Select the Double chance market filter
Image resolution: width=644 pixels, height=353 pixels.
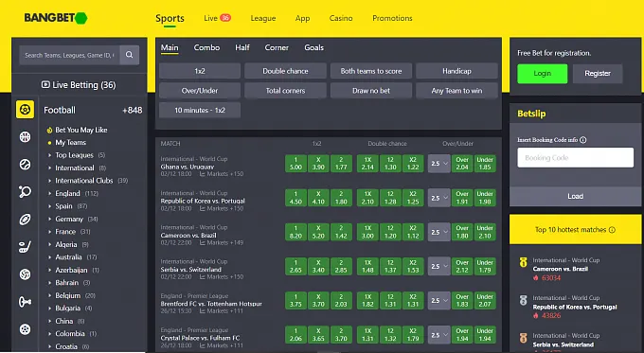(285, 71)
